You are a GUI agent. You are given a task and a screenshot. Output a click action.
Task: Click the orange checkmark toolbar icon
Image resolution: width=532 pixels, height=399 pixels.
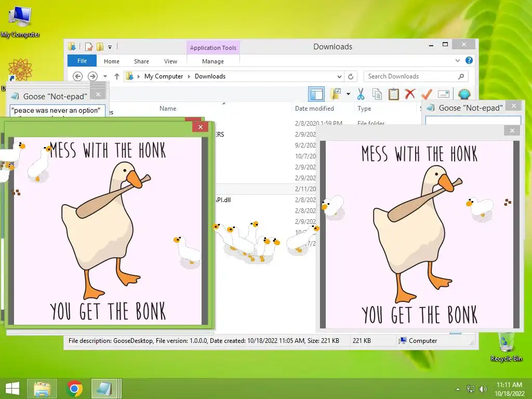click(x=427, y=94)
